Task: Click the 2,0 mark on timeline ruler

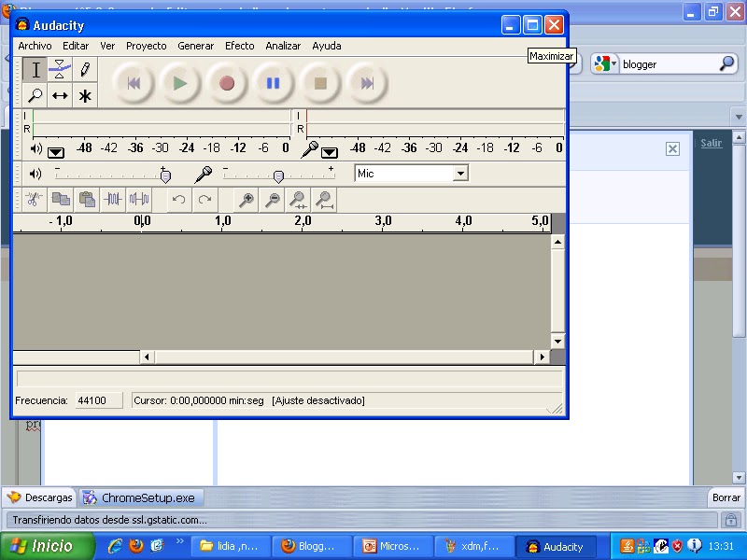Action: click(x=303, y=221)
